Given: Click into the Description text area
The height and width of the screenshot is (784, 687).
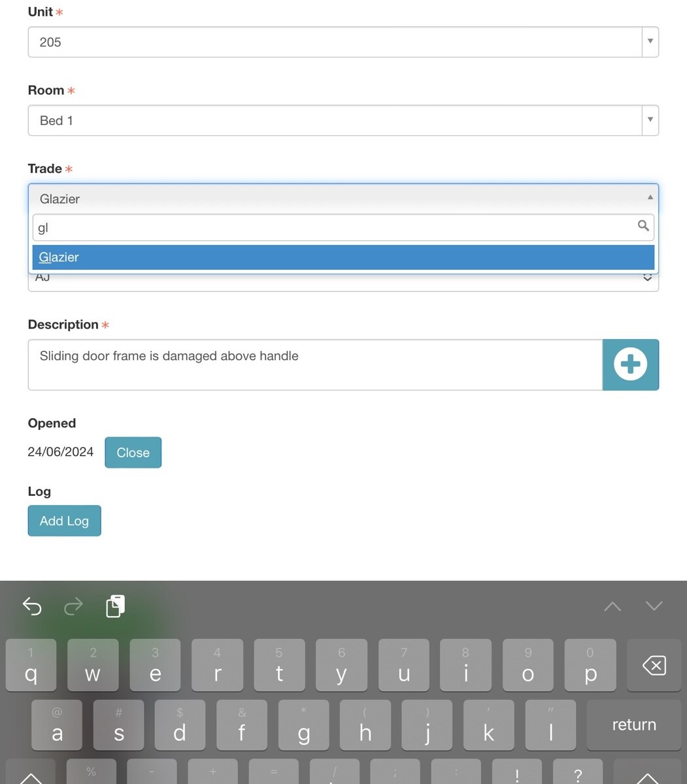Looking at the screenshot, I should [314, 365].
